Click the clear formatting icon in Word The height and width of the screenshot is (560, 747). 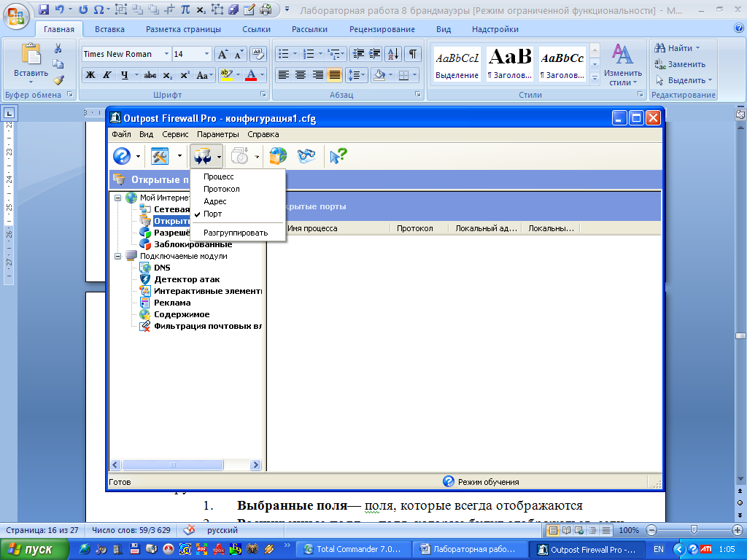[x=258, y=54]
